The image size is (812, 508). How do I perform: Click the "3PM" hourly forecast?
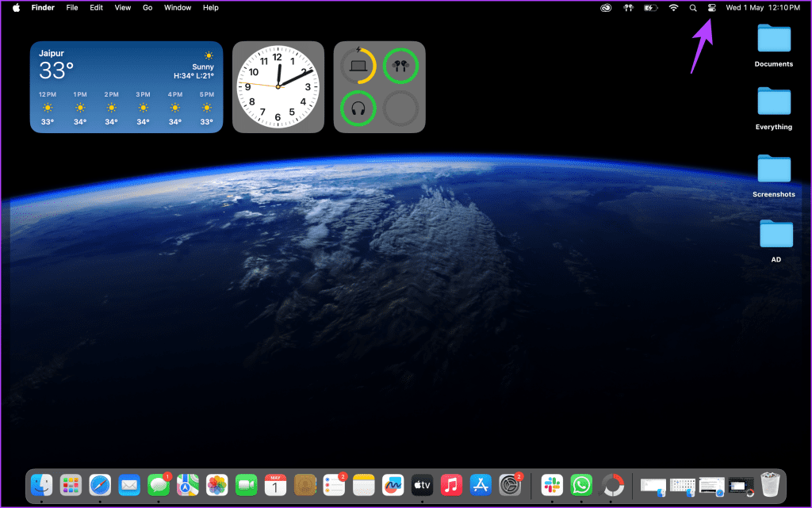pyautogui.click(x=143, y=108)
